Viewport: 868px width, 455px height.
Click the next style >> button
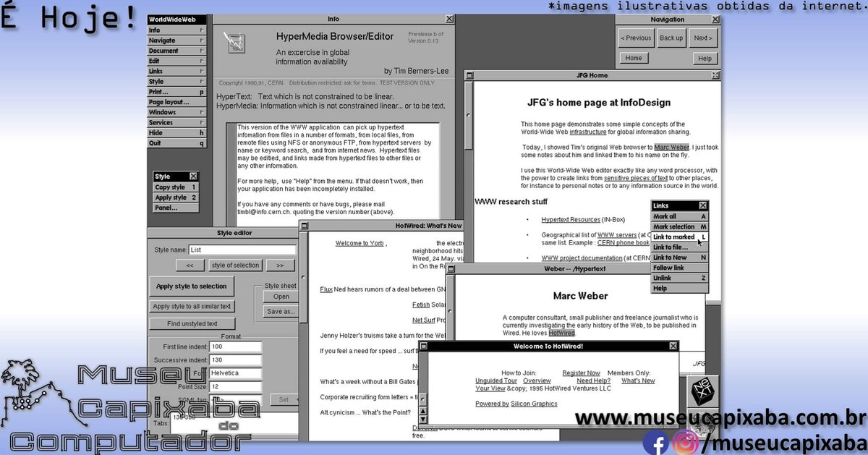[280, 265]
